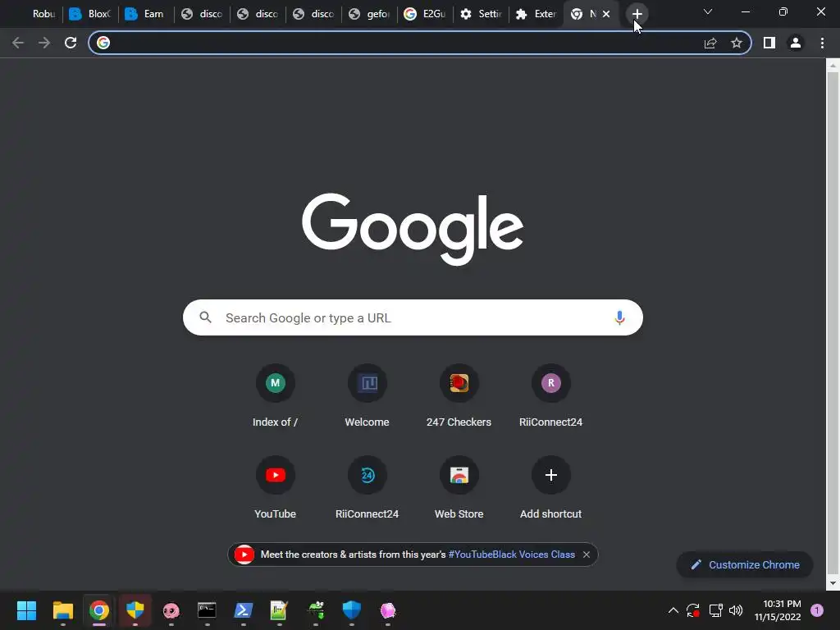This screenshot has height=630, width=840.
Task: Close the current New Tab tab
Action: 606,14
